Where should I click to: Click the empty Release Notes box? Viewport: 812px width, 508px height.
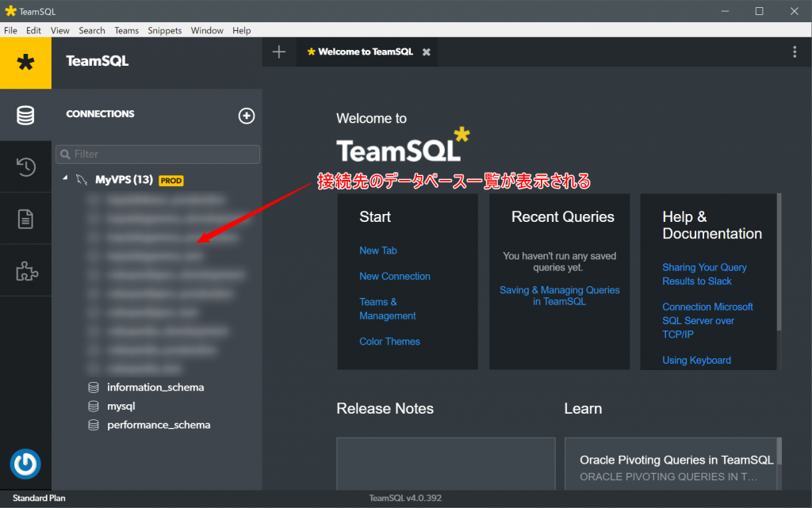tap(446, 464)
